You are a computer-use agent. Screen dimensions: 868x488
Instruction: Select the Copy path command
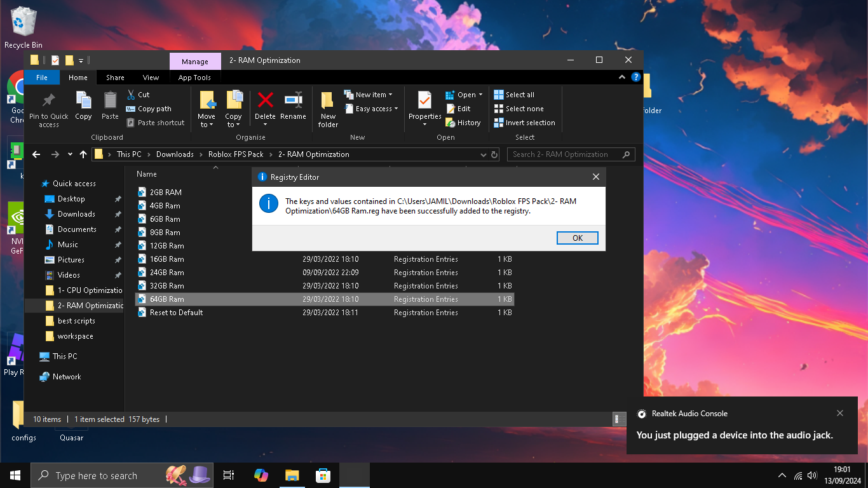coord(149,109)
